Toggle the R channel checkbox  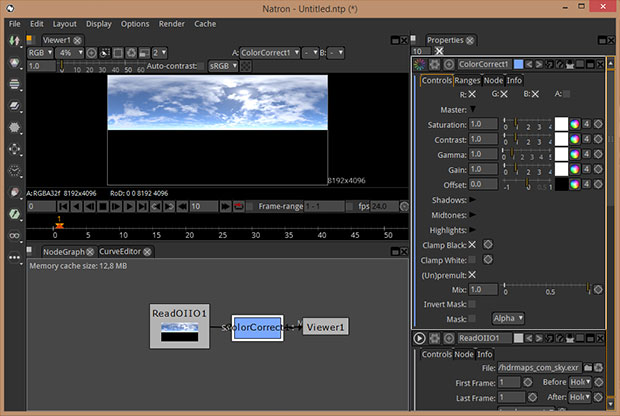472,94
